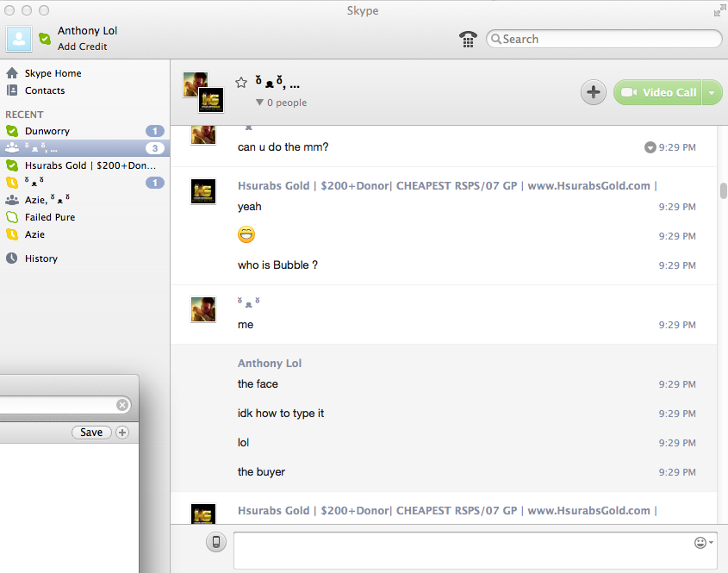The width and height of the screenshot is (728, 573).
Task: Click the message input box
Action: (x=476, y=551)
